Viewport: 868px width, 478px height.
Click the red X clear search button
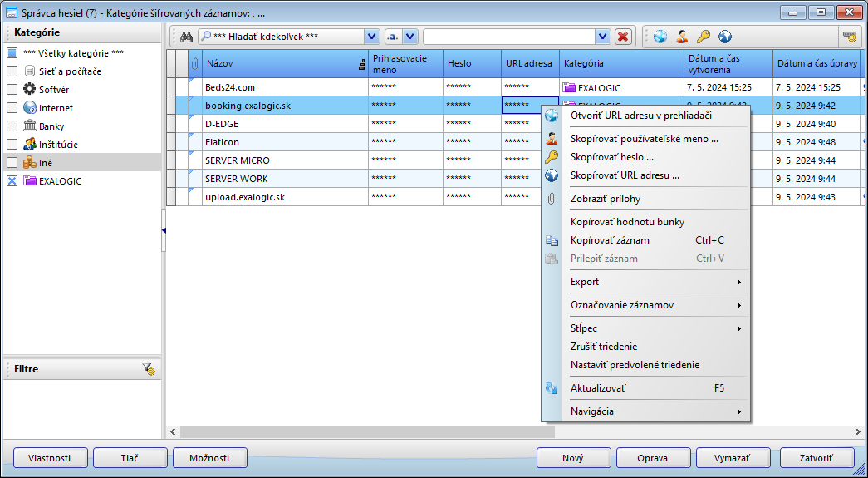[623, 37]
